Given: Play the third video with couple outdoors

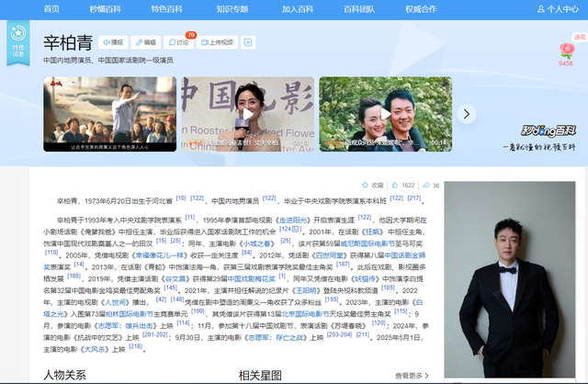Looking at the screenshot, I should tap(386, 114).
